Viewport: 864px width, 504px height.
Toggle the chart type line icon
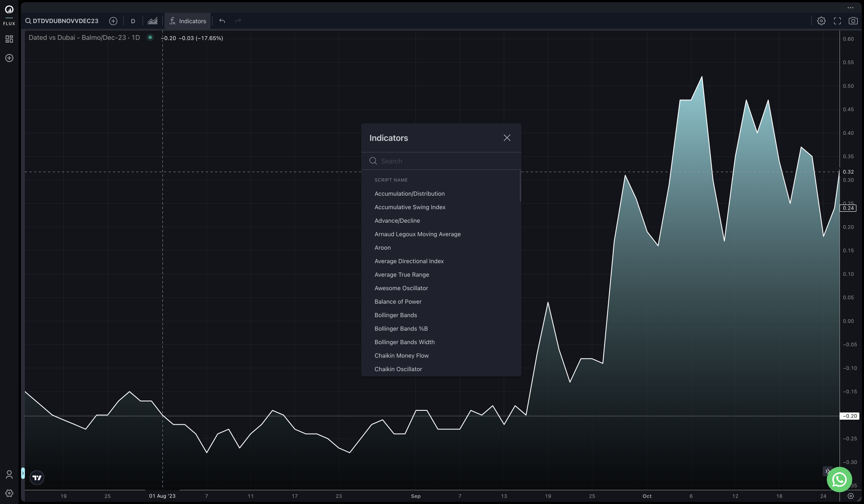tap(152, 21)
